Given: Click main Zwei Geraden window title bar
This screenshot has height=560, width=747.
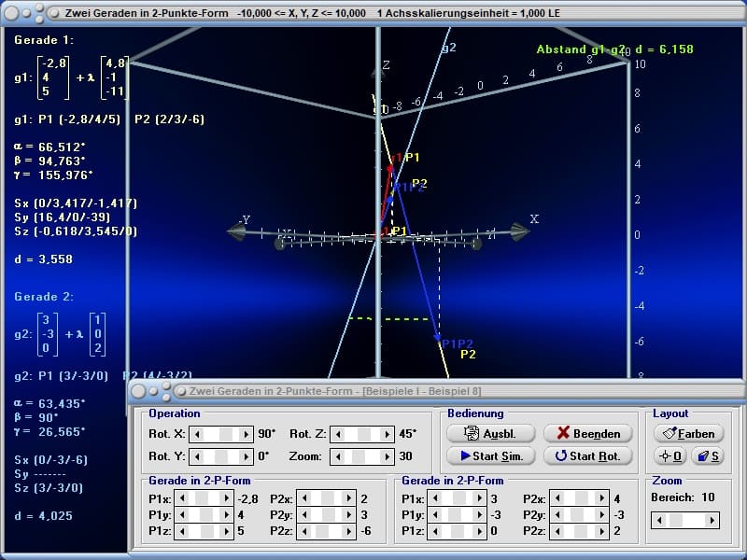Looking at the screenshot, I should click(373, 13).
